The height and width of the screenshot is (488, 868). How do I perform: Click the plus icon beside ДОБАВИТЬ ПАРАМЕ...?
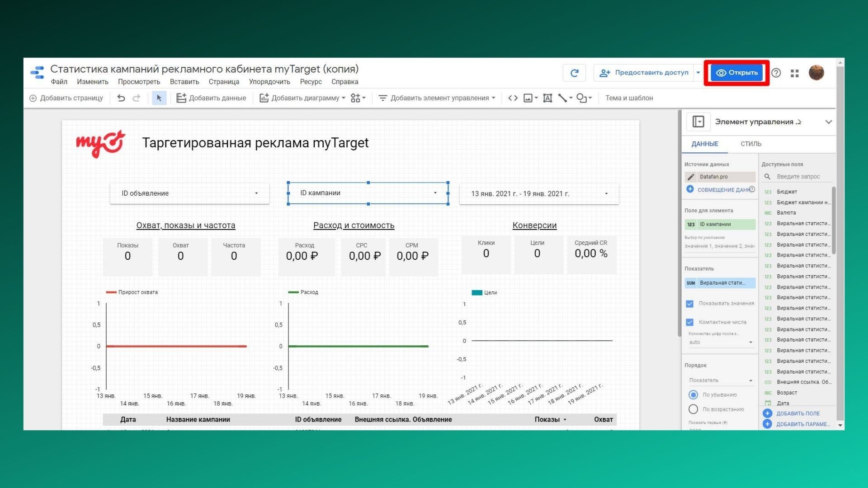click(767, 424)
